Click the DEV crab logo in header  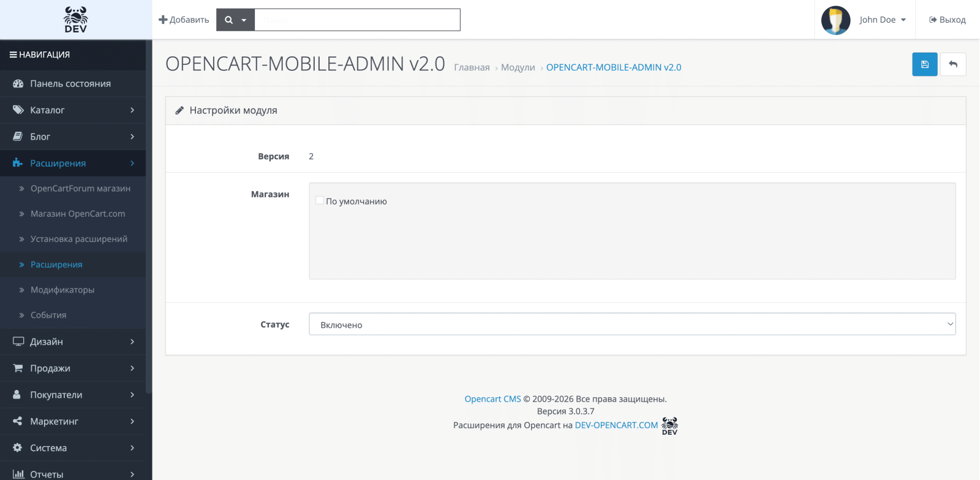pos(76,20)
